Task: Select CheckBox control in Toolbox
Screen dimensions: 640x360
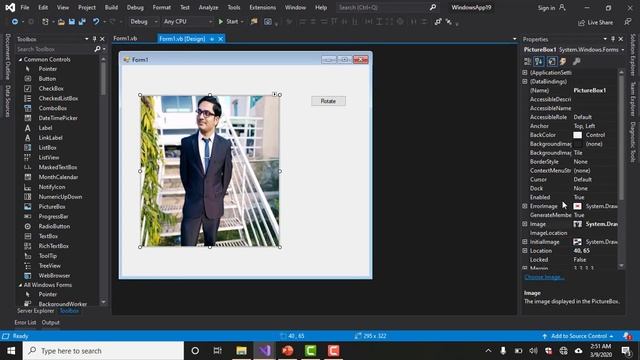Action: pos(51,89)
